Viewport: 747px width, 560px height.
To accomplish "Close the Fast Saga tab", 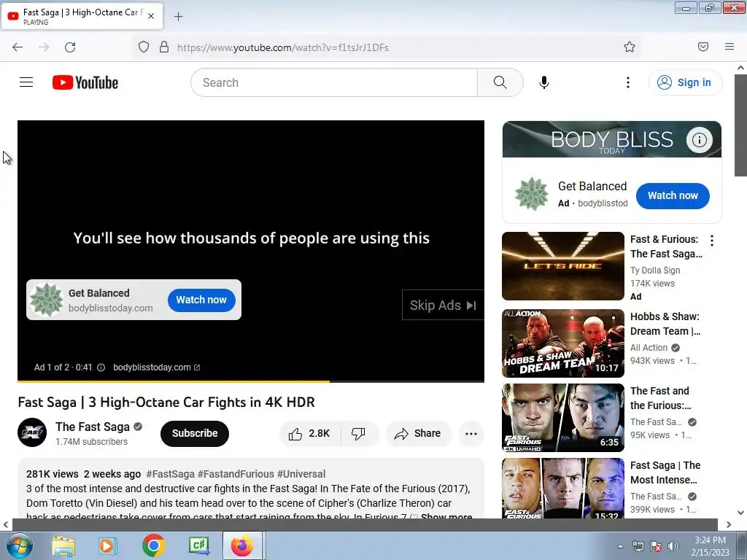I will pos(150,16).
